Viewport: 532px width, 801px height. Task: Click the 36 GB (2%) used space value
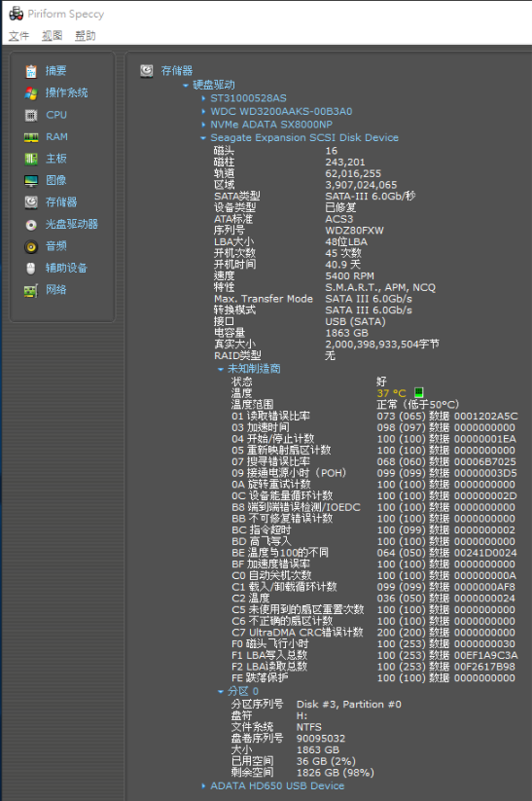[x=326, y=761]
